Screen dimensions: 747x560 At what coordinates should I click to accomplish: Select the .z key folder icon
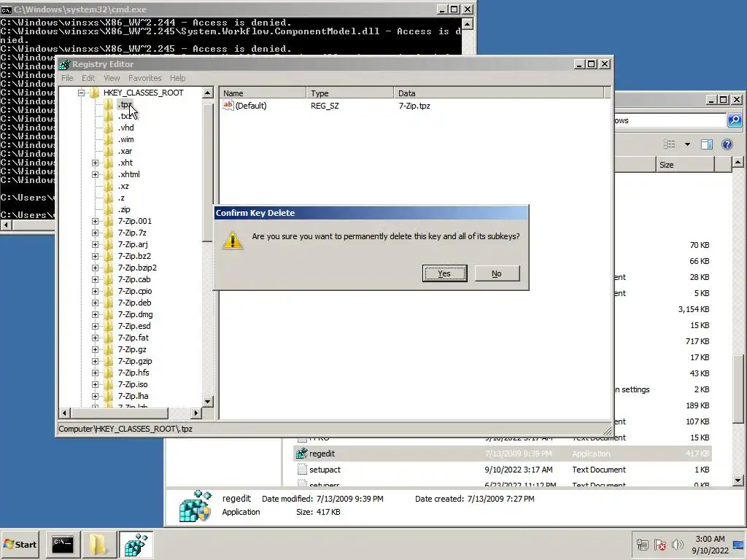tap(109, 198)
